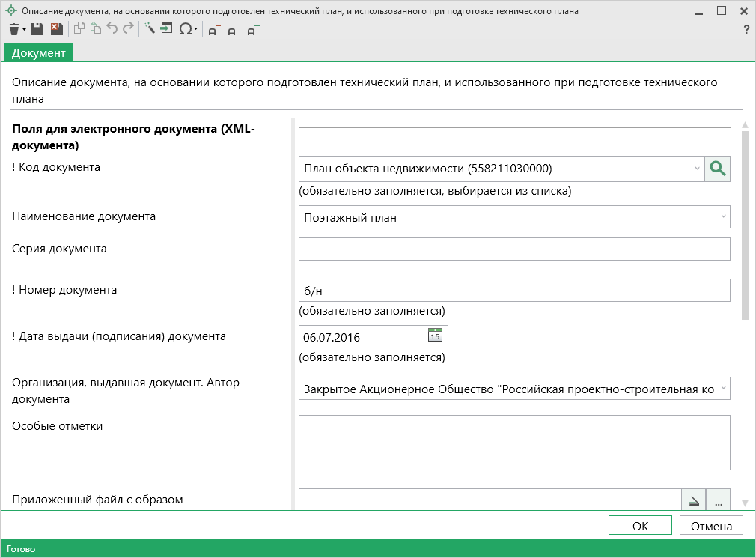The width and height of the screenshot is (756, 558).
Task: Click the browse ellipsis button for attached file
Action: click(718, 501)
